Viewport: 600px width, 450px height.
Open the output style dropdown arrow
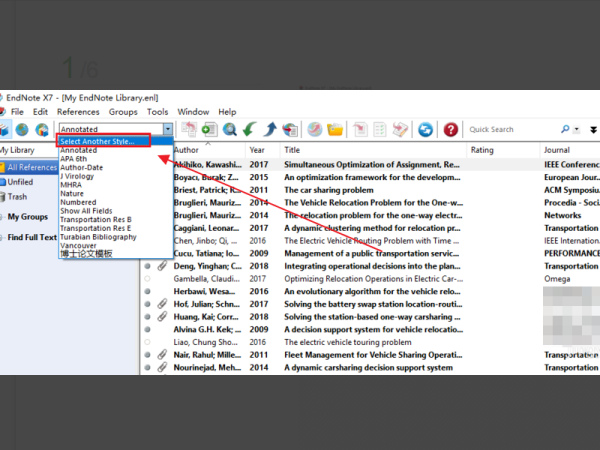coord(167,129)
